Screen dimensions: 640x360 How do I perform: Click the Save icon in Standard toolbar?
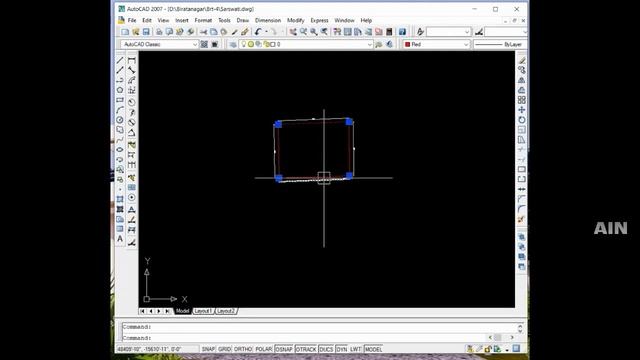click(146, 32)
